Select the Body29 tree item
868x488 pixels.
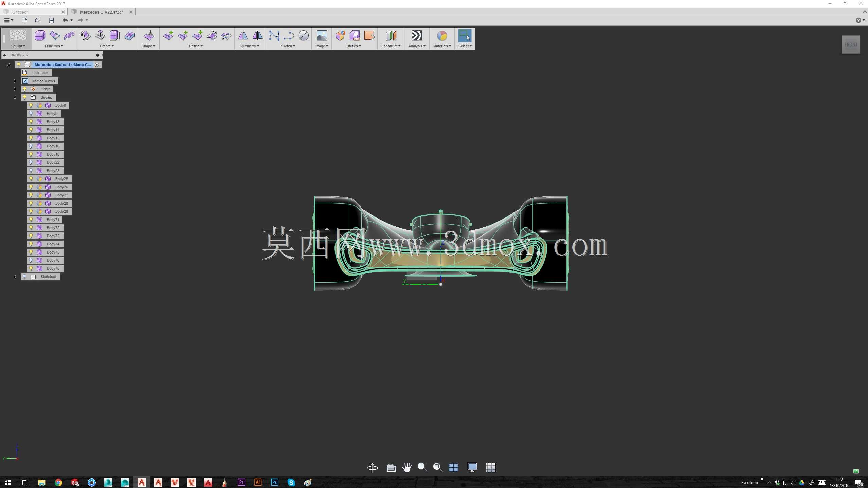50,211
